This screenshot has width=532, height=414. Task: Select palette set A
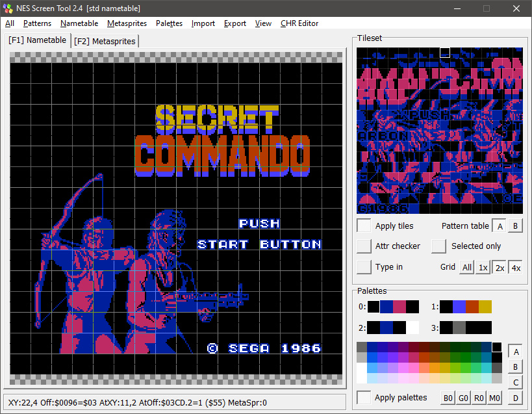click(x=515, y=352)
